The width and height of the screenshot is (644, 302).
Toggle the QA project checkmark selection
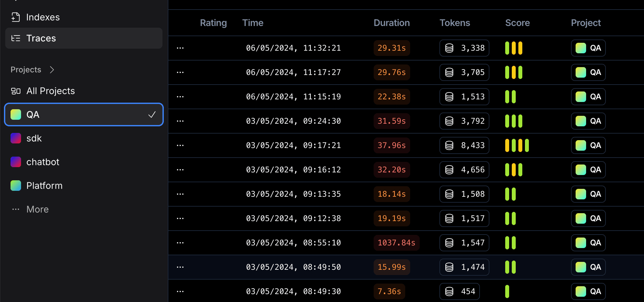pos(152,114)
